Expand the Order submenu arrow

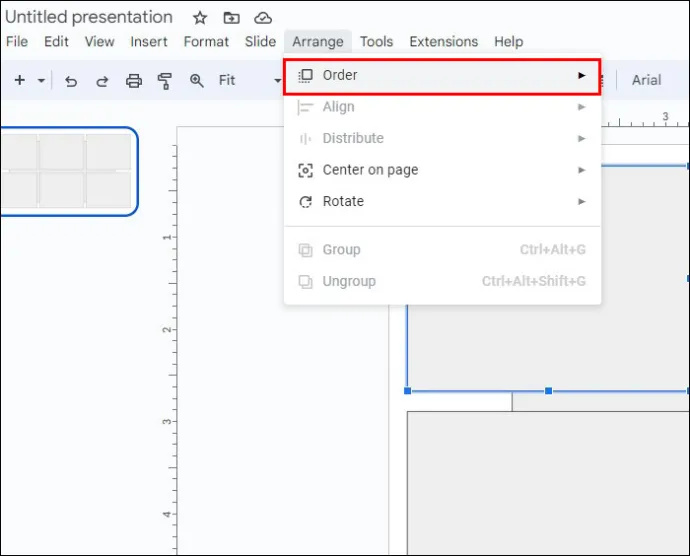pos(582,76)
